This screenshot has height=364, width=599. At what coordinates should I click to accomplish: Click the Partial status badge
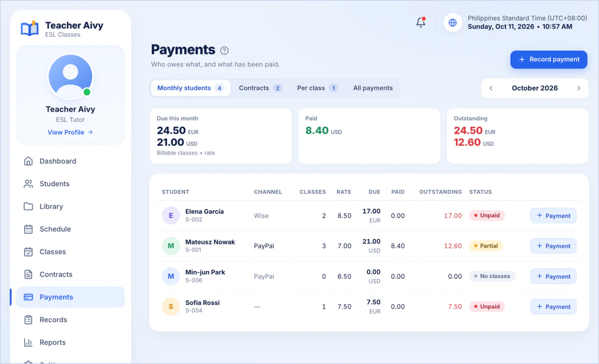tap(486, 246)
